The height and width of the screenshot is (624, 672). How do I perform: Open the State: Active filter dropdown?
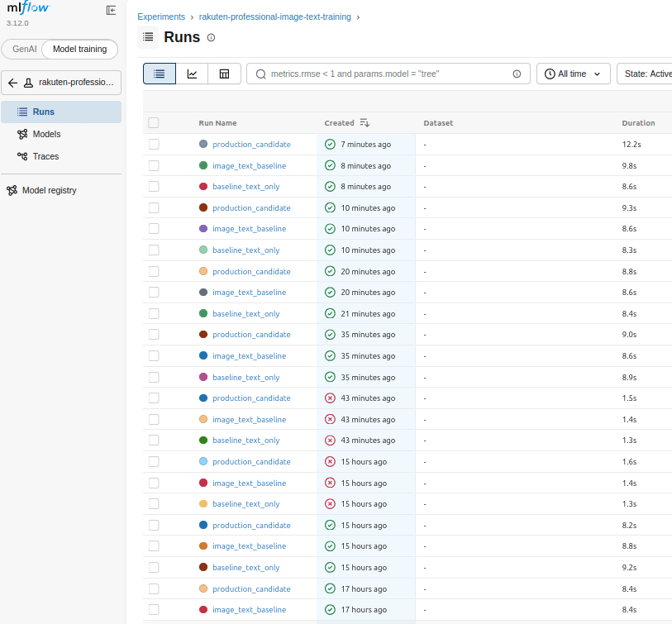[x=644, y=74]
